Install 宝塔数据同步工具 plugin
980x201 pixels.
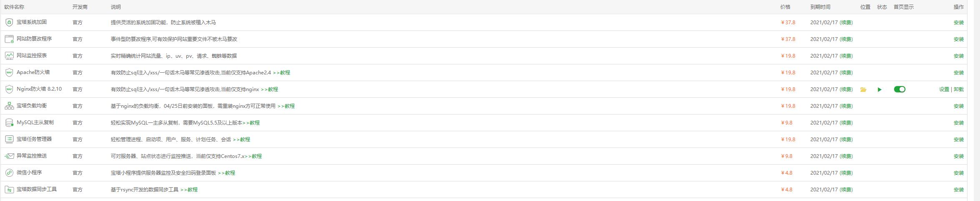[x=959, y=190]
